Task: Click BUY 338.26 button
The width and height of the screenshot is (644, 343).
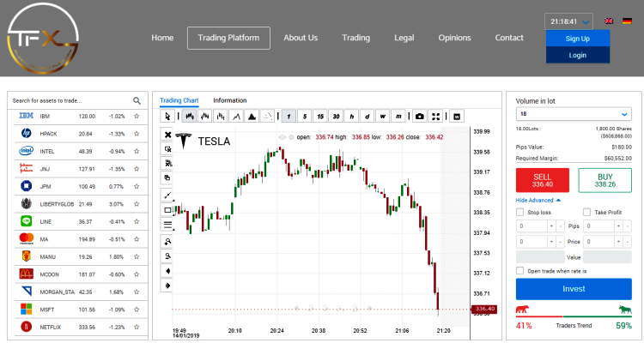Action: click(605, 180)
